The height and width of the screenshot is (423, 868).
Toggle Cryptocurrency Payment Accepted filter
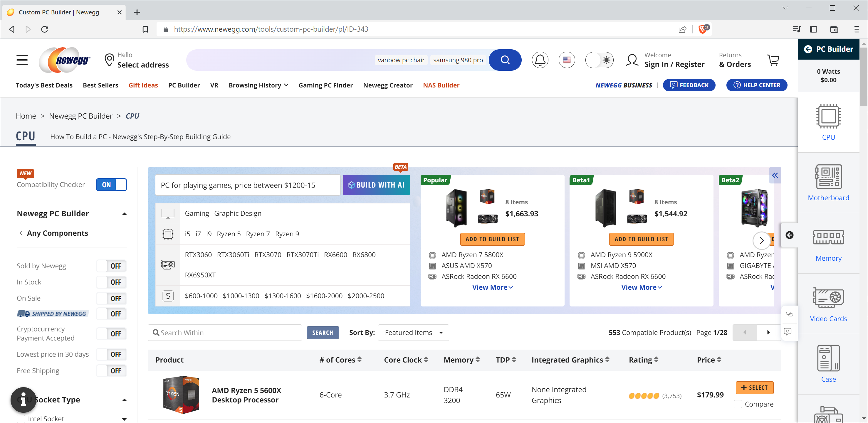111,334
